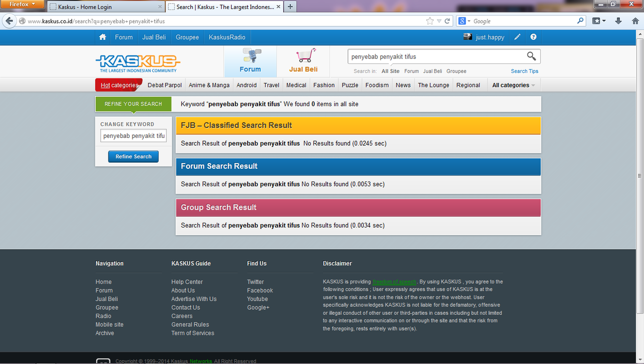Open the Facebook footer link
644x364 pixels.
[260, 290]
